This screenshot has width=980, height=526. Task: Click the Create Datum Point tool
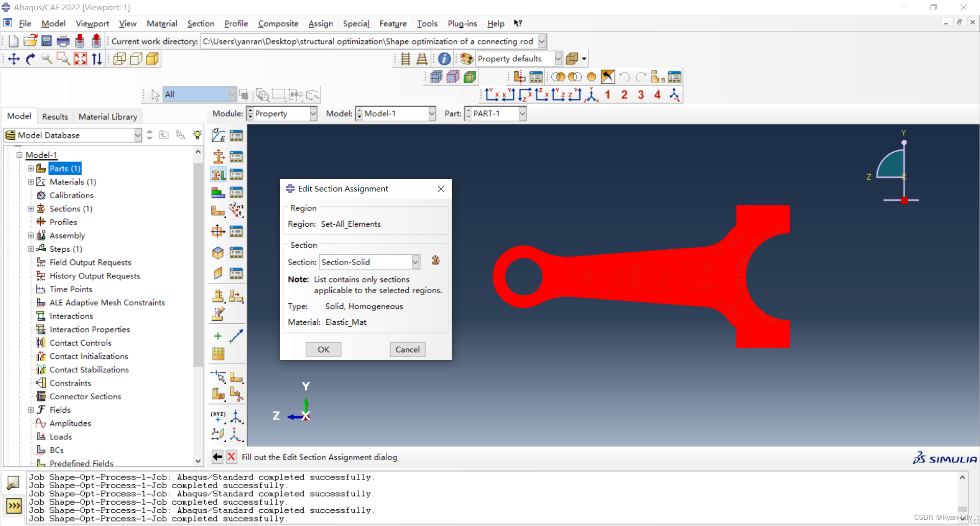(x=218, y=336)
